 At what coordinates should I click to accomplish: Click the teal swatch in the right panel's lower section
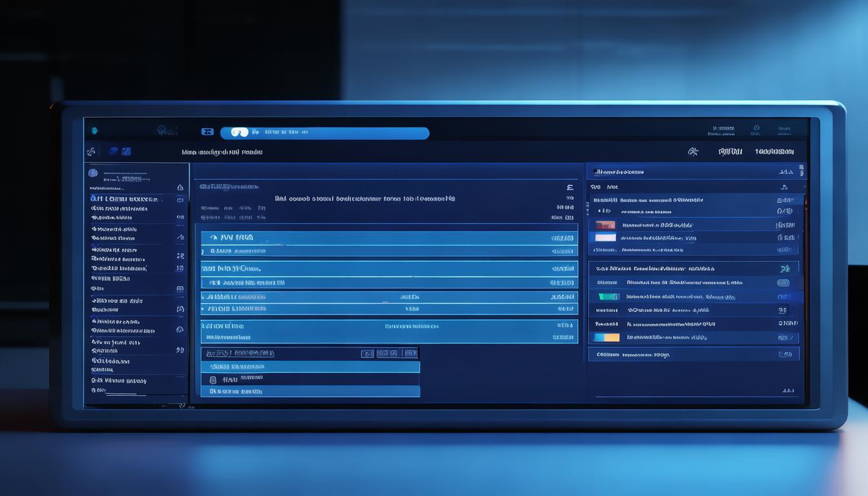click(x=608, y=296)
